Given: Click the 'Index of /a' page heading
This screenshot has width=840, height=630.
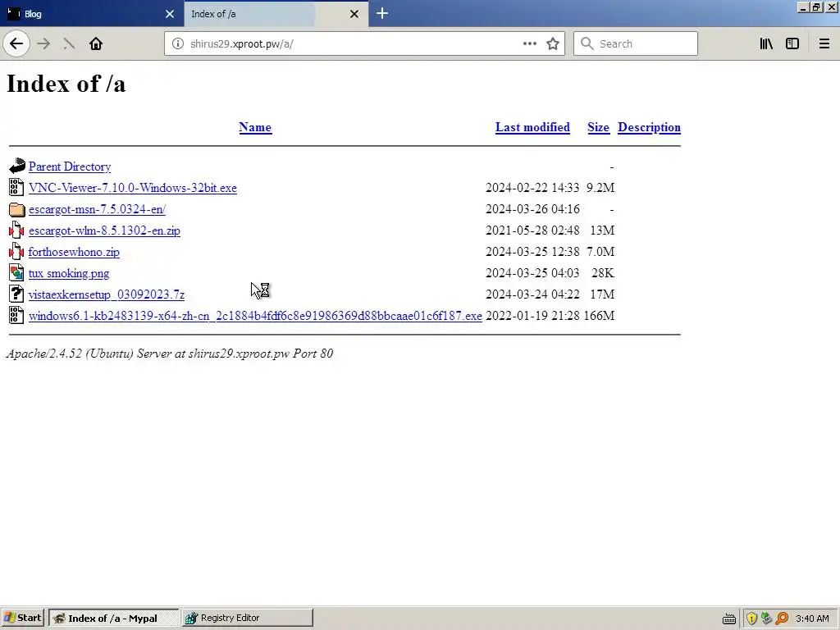Looking at the screenshot, I should tap(66, 84).
